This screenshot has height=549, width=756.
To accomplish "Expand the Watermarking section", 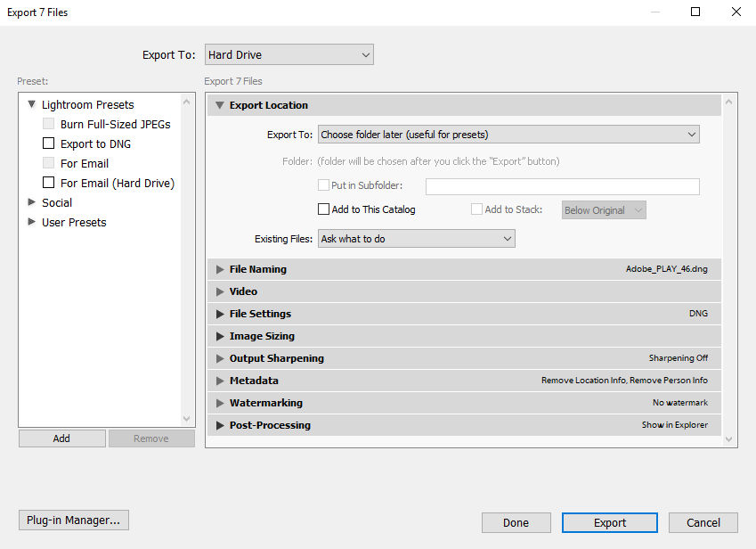I will 220,402.
